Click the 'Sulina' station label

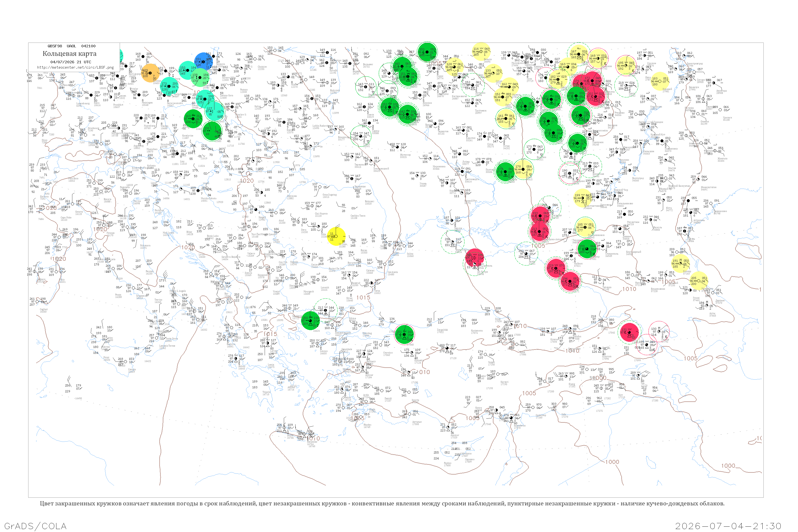tap(410, 254)
